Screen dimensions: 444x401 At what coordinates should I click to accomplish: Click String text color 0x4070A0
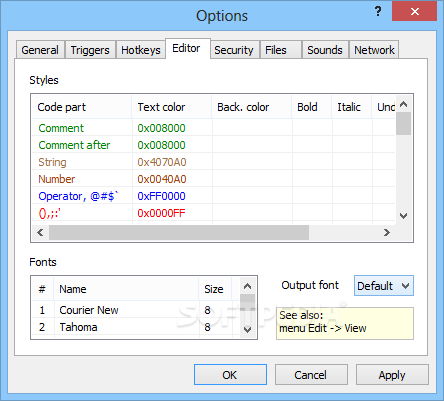click(x=162, y=162)
